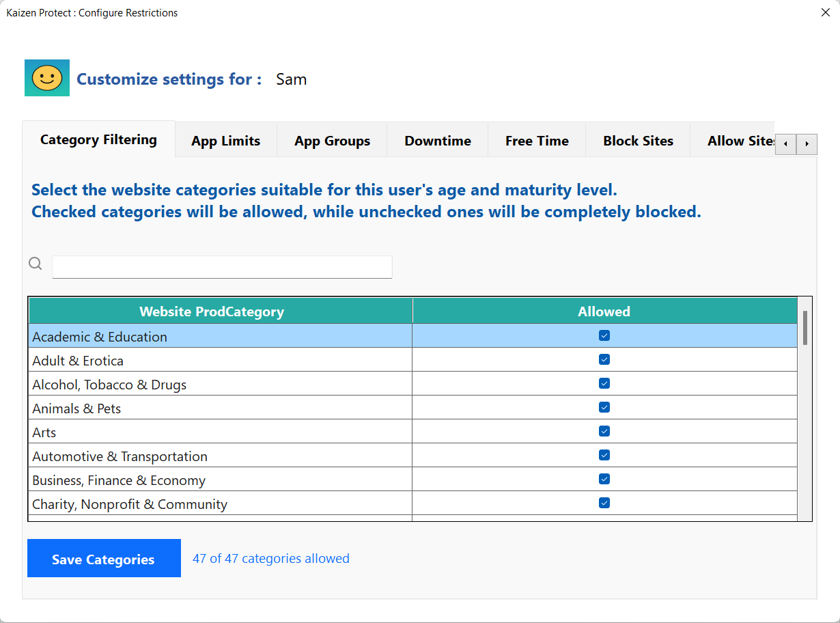Click the right tab scroll arrow

(x=807, y=144)
